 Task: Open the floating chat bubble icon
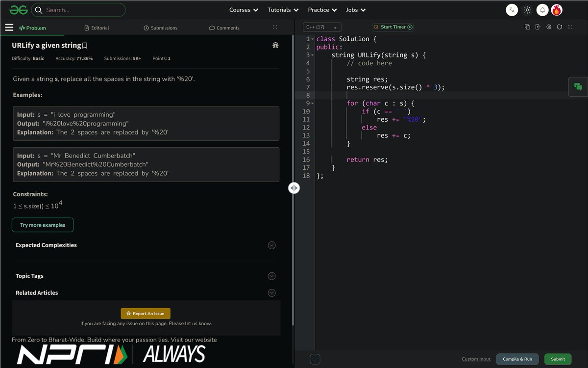click(x=578, y=87)
